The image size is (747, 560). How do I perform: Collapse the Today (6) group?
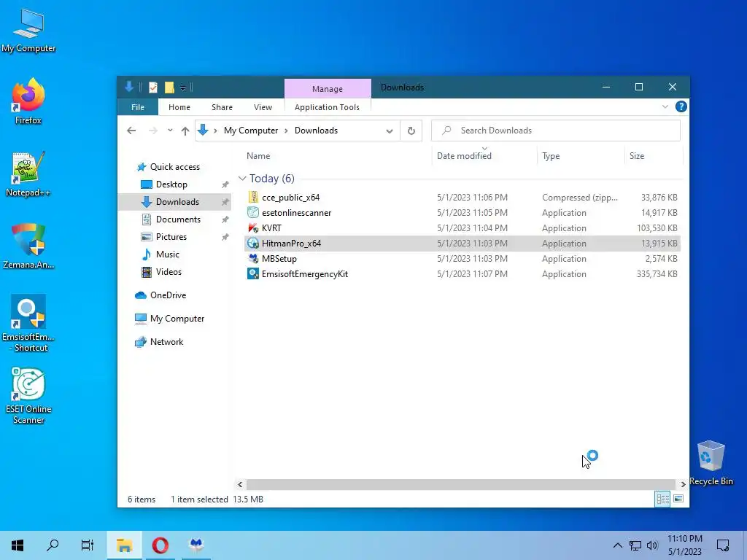[x=242, y=179]
